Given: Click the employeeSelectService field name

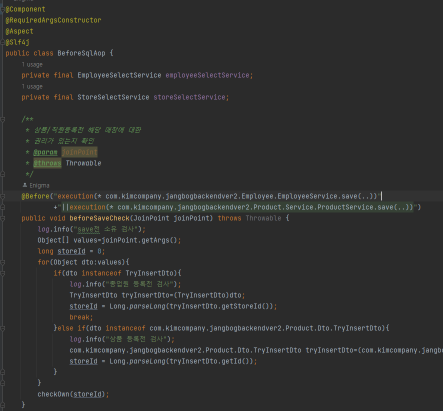Looking at the screenshot, I should click(207, 75).
